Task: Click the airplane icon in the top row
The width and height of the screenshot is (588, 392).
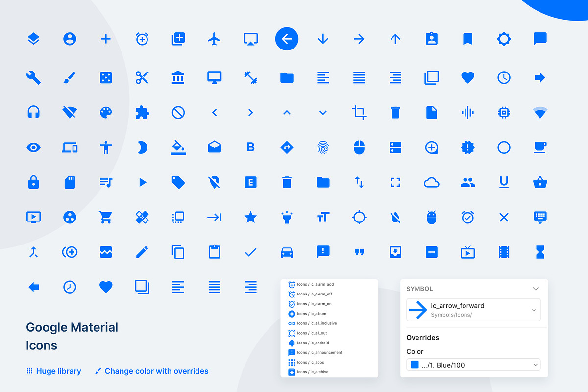Action: click(x=214, y=39)
